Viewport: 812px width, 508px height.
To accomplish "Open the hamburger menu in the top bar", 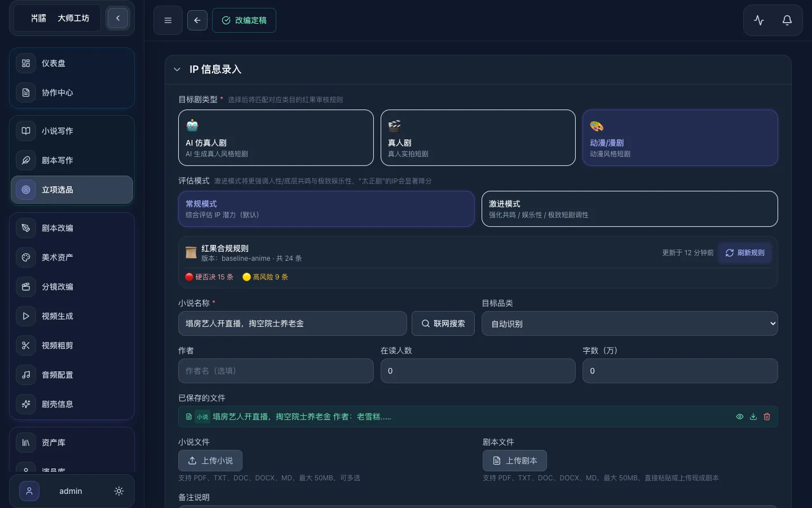I will [168, 20].
